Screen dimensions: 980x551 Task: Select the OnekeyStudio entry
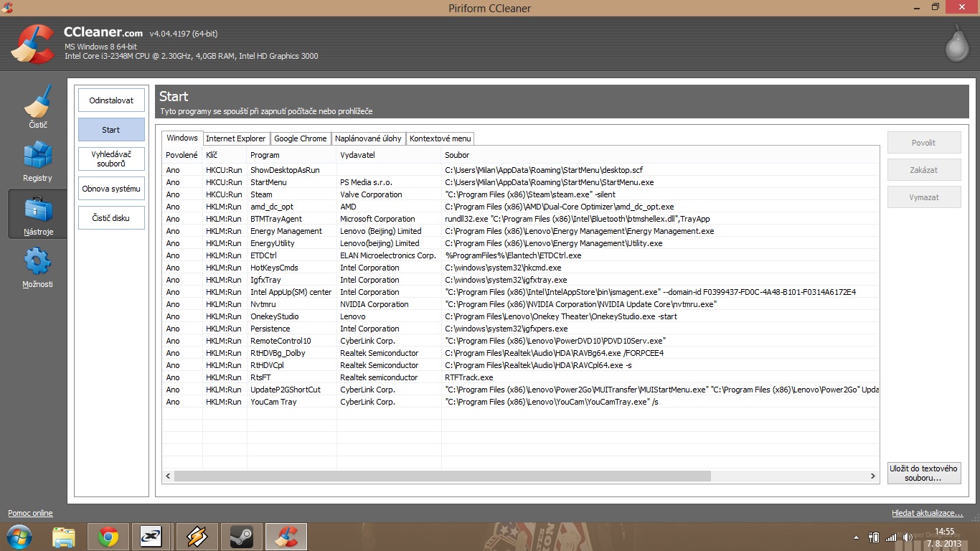(x=520, y=316)
